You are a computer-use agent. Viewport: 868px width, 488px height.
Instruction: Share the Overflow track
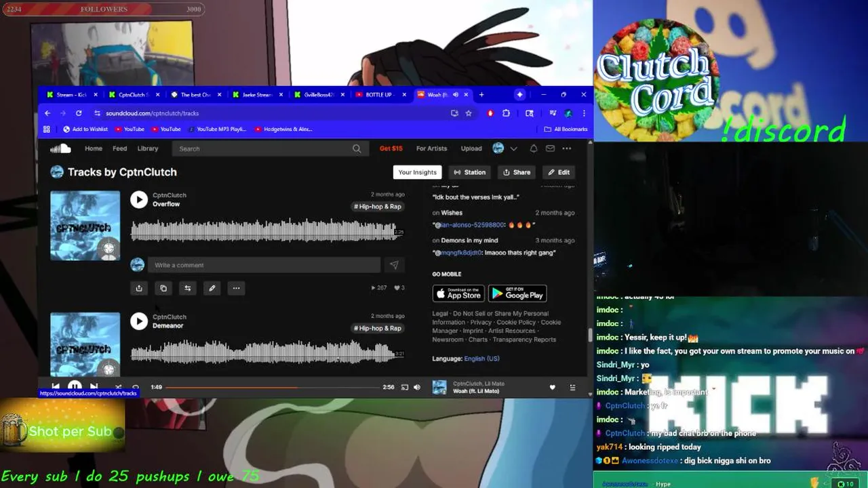(139, 288)
